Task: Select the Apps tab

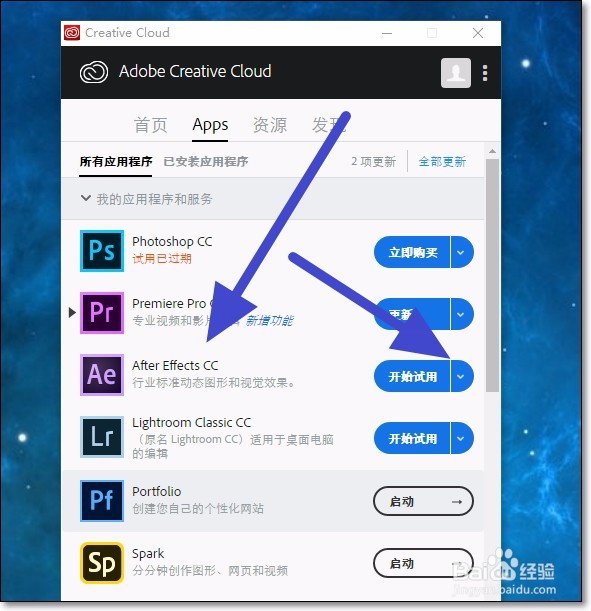Action: coord(210,125)
